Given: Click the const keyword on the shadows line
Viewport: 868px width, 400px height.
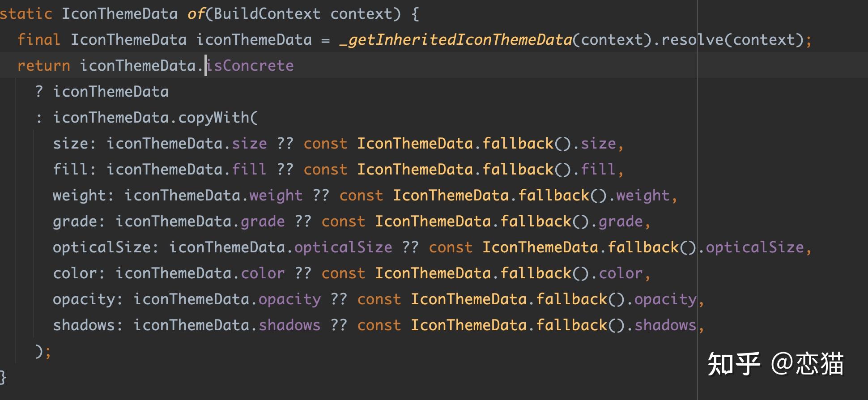Looking at the screenshot, I should [379, 325].
